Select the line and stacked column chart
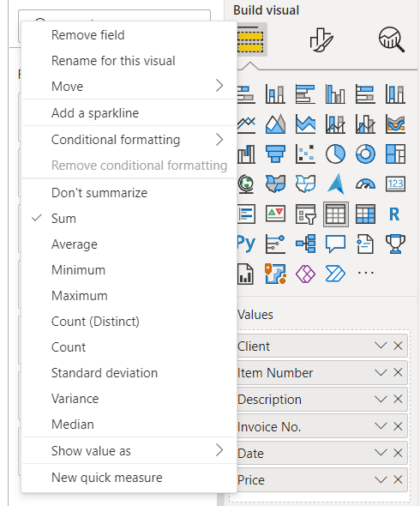 coord(335,123)
